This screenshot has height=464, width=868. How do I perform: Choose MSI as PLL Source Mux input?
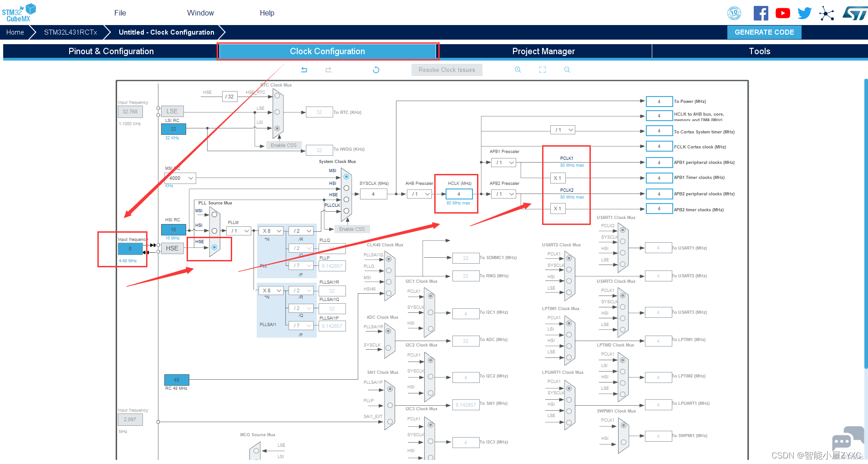pos(214,214)
